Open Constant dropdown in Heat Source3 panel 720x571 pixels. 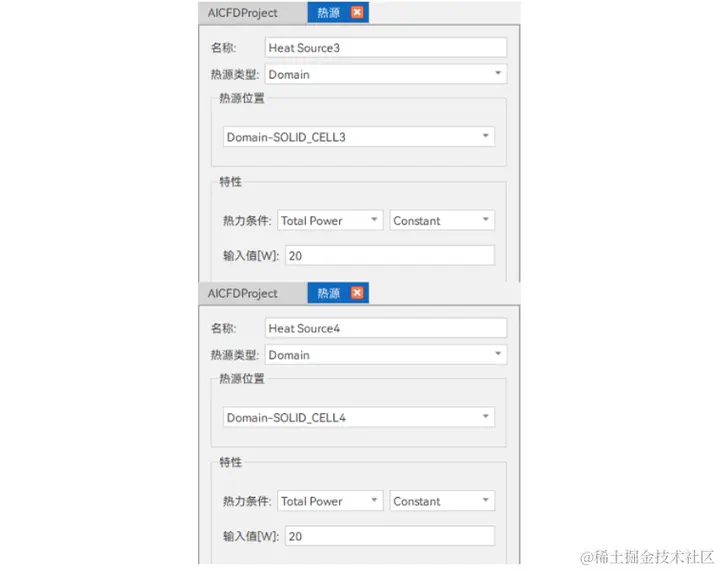click(442, 220)
